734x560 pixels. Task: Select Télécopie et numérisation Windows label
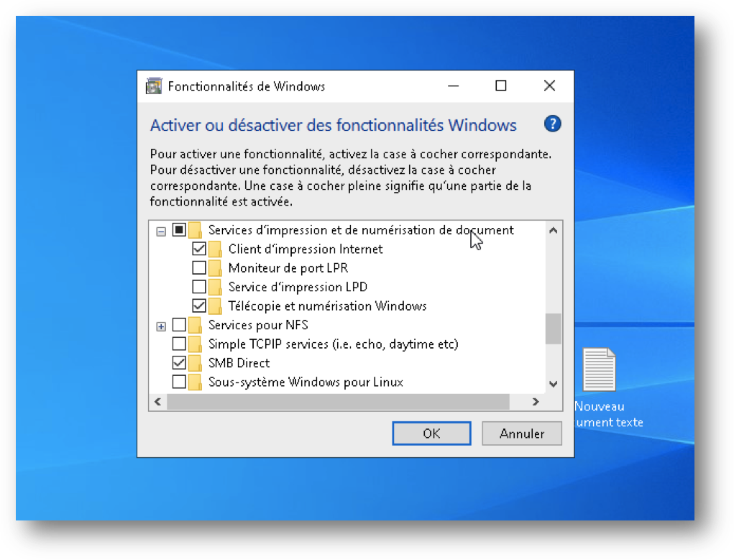click(x=327, y=306)
